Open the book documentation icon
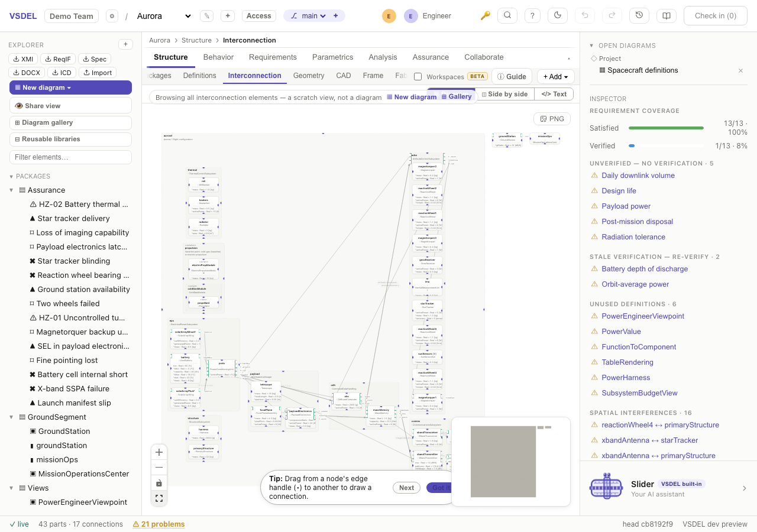The height and width of the screenshot is (532, 757). (667, 16)
